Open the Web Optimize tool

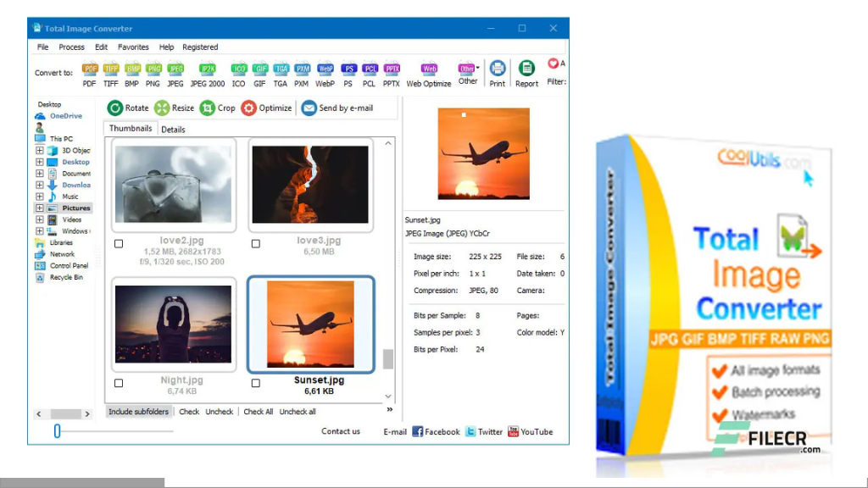[x=429, y=75]
